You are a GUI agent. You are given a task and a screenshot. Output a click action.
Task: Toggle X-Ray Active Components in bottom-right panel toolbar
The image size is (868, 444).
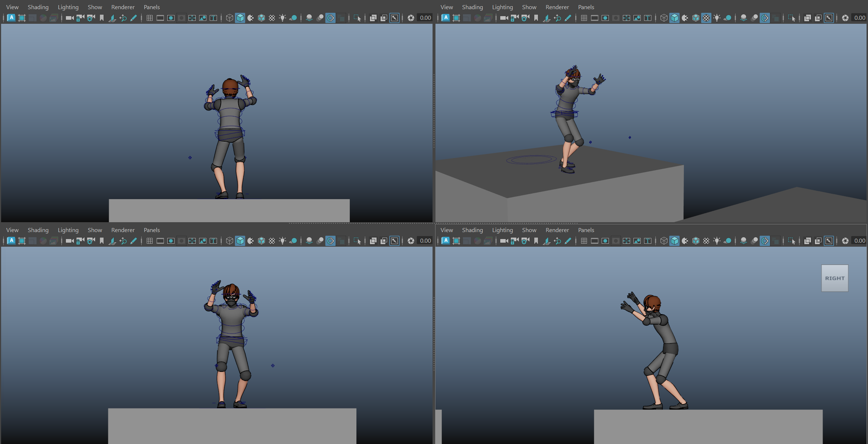(x=818, y=241)
